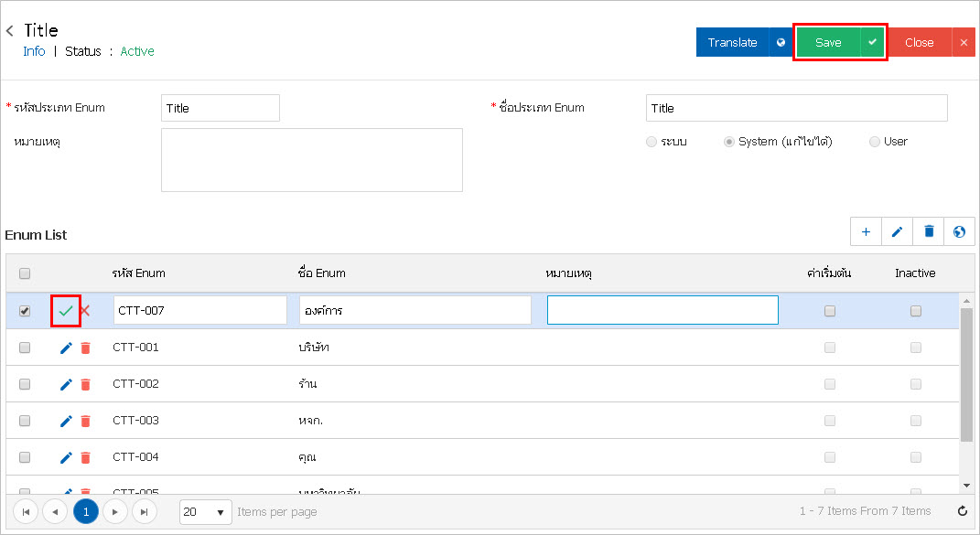The image size is (980, 535).
Task: Uncheck the CTT-007 row selection checkbox
Action: tap(25, 311)
